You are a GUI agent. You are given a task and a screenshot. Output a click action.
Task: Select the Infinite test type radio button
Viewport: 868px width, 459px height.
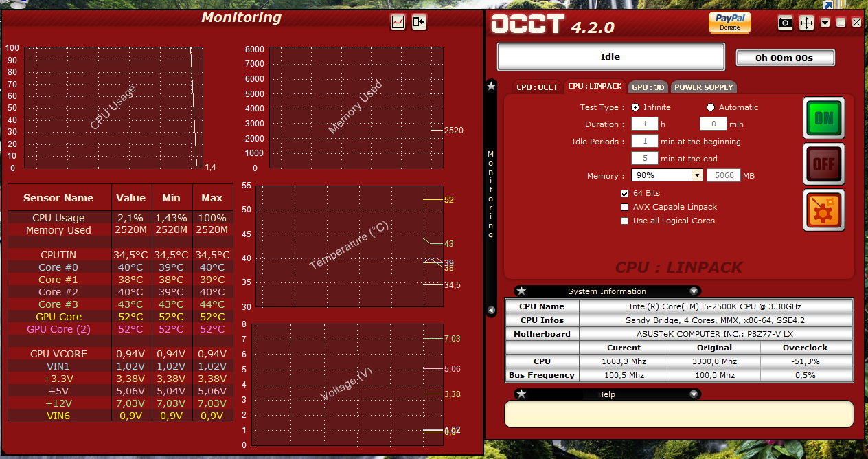pos(635,107)
